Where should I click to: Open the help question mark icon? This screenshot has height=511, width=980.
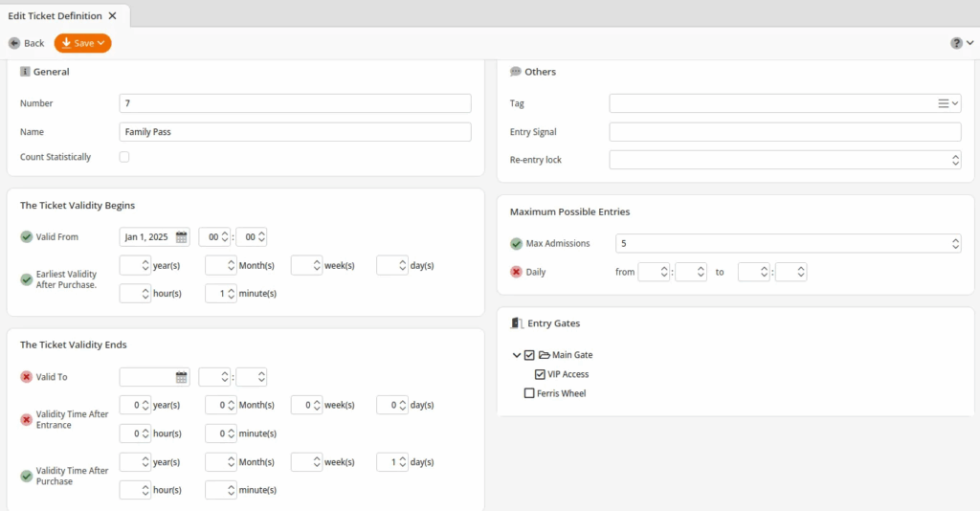(956, 43)
